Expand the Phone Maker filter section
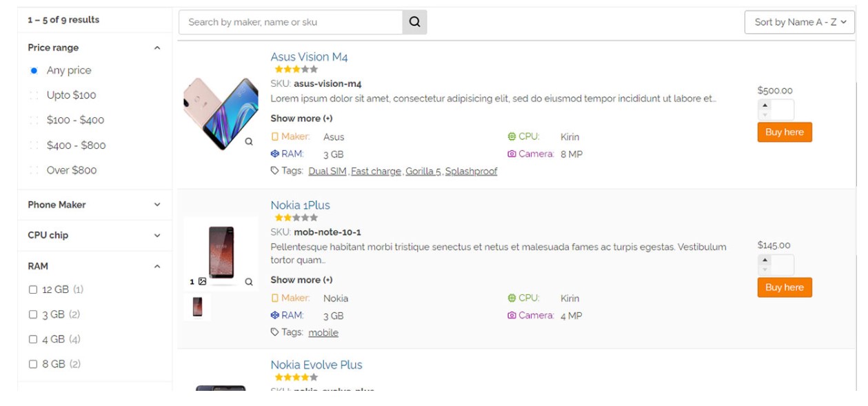Image resolution: width=868 pixels, height=406 pixels. click(x=157, y=205)
